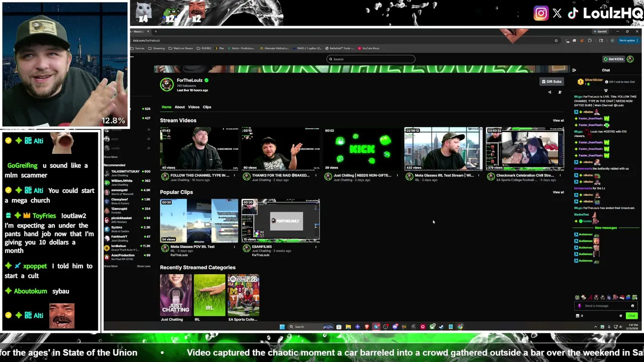This screenshot has width=644, height=362.
Task: Open the Just Chatting category card
Action: click(176, 295)
